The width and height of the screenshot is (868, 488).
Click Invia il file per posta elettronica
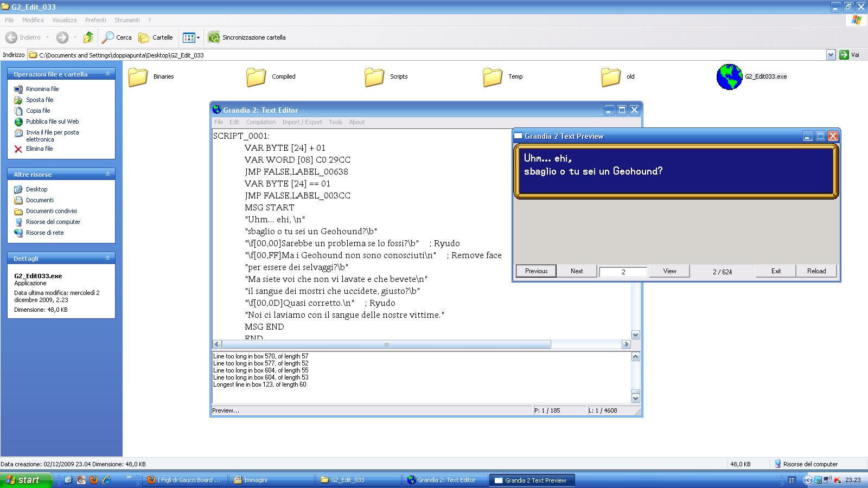click(53, 136)
